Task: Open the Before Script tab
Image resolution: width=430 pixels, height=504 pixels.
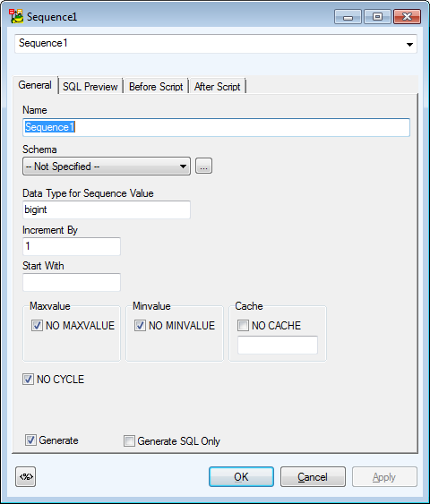Action: coord(156,87)
